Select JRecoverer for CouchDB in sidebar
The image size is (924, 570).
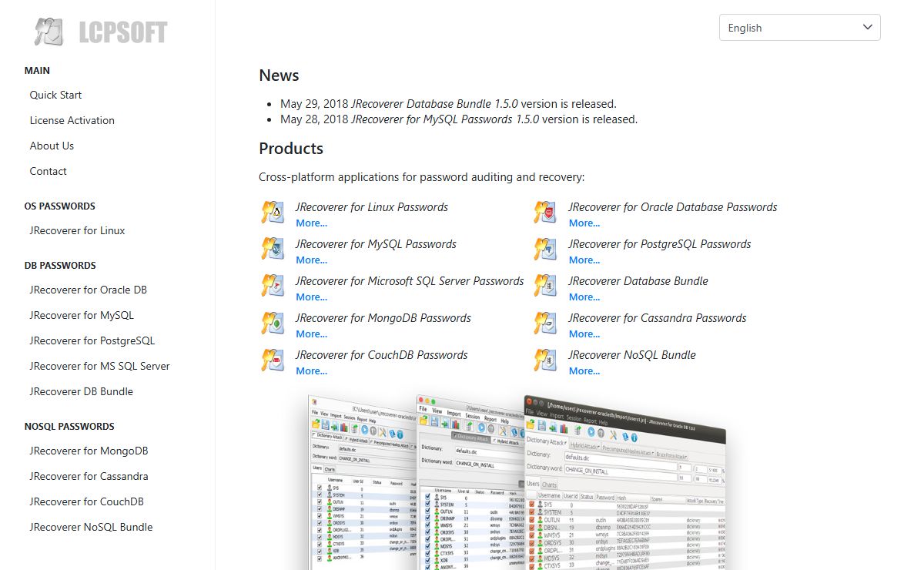pyautogui.click(x=87, y=501)
